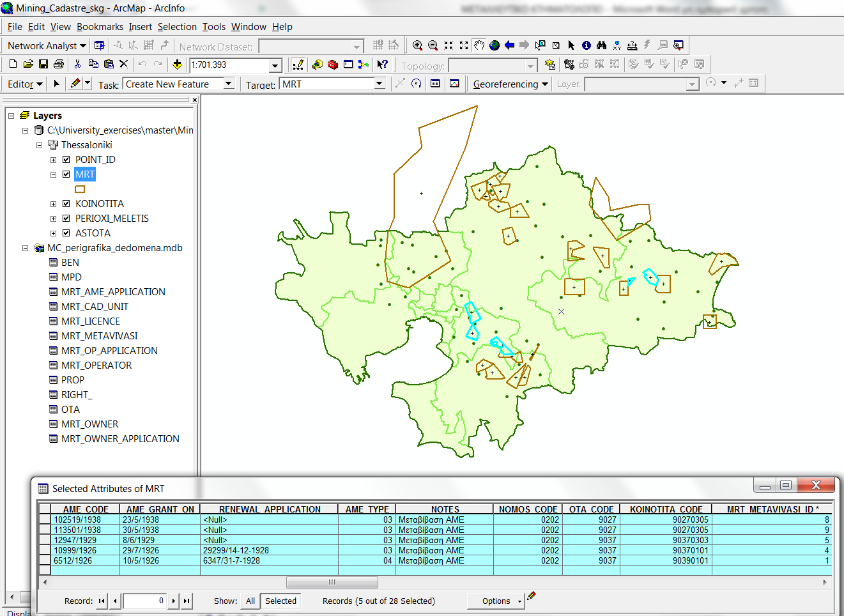Open the Selection menu
The width and height of the screenshot is (844, 616).
click(x=177, y=27)
